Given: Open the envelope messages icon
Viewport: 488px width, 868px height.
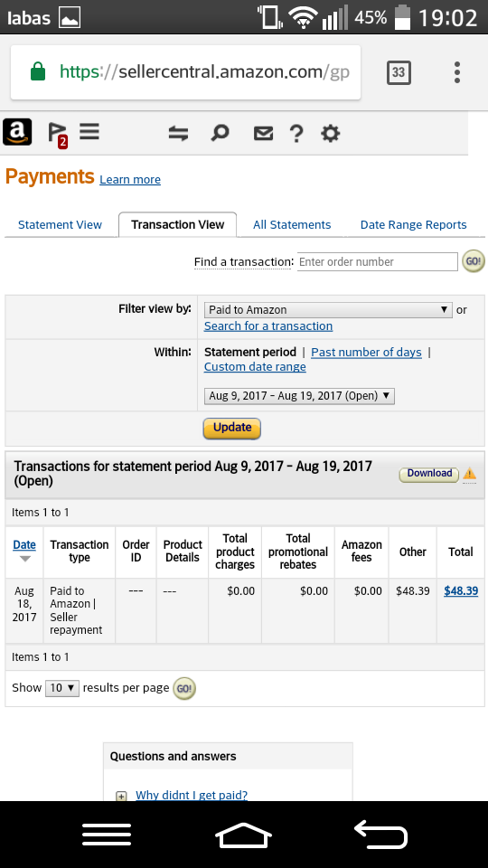Looking at the screenshot, I should click(x=263, y=134).
